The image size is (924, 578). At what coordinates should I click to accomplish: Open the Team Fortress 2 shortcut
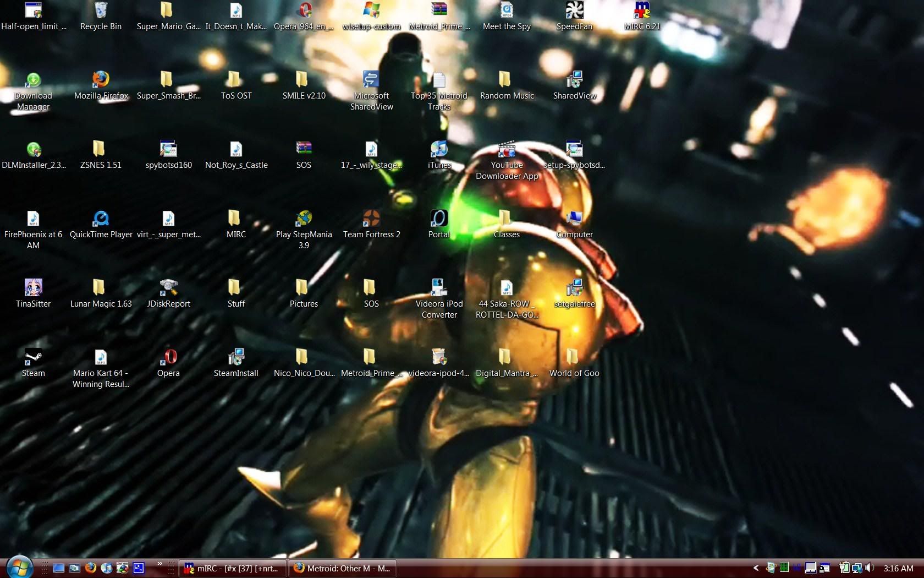371,219
